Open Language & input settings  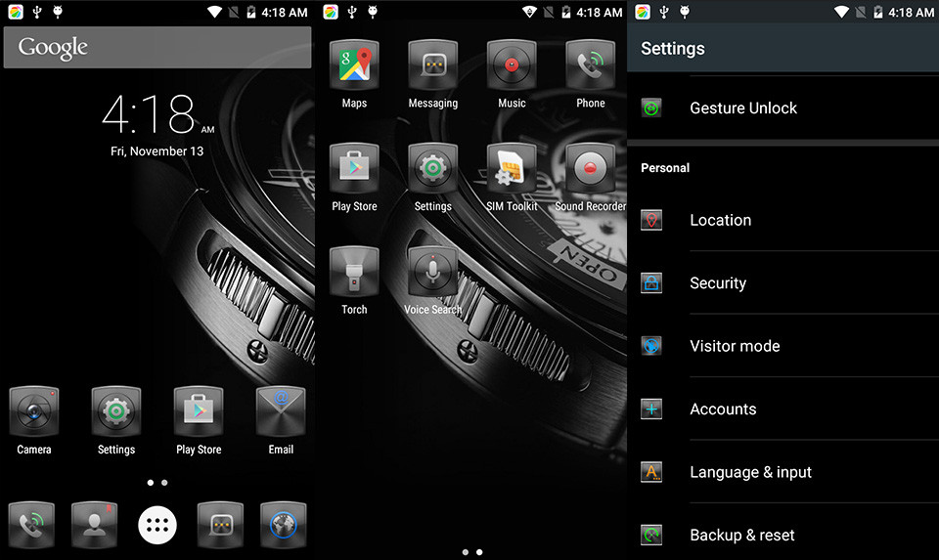click(783, 472)
